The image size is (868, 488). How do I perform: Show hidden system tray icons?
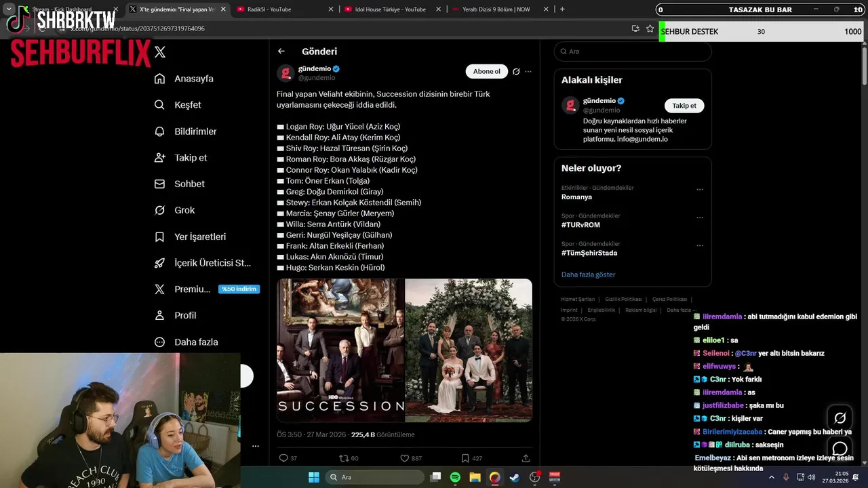click(772, 477)
